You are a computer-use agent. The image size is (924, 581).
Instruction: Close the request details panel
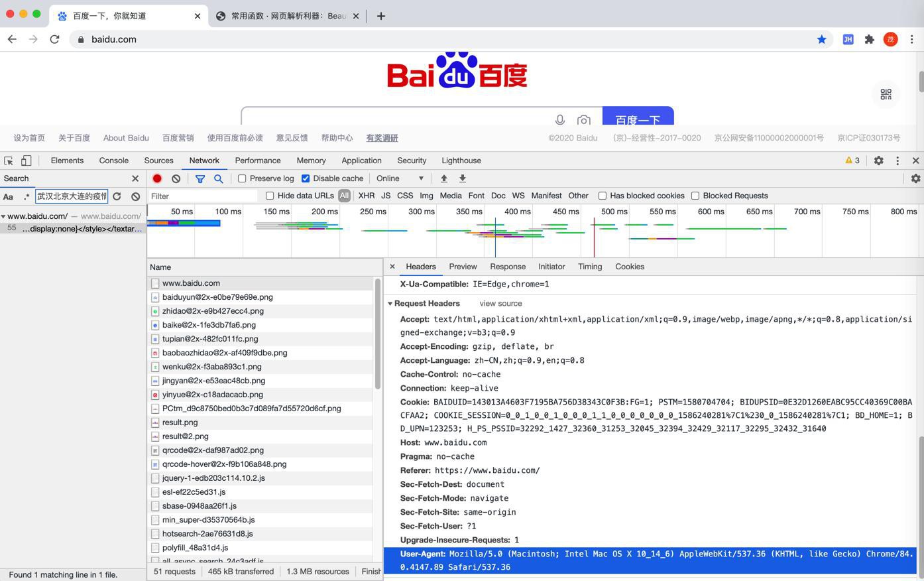[x=392, y=267]
